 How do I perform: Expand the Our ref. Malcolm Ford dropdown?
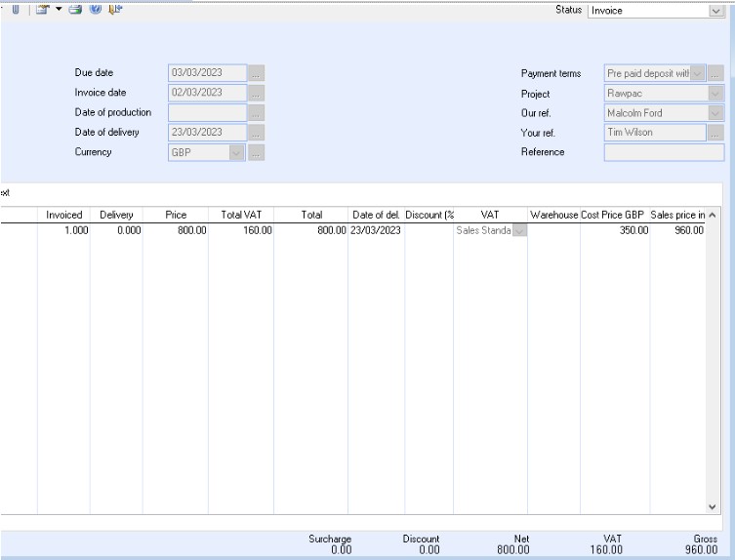click(x=715, y=113)
